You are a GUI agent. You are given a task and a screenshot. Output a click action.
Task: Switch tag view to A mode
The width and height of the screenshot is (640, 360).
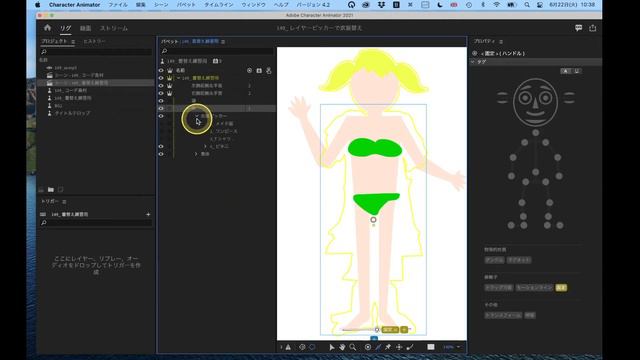pos(565,71)
